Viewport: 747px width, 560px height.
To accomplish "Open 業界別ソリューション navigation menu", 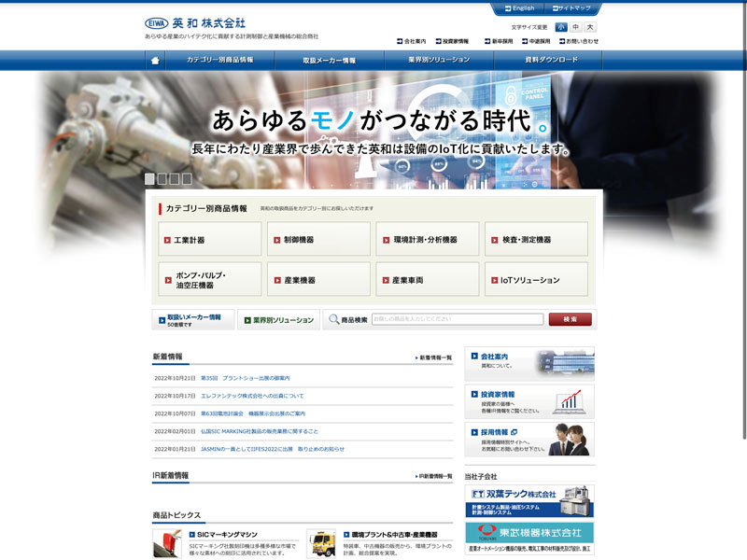I will click(x=439, y=60).
